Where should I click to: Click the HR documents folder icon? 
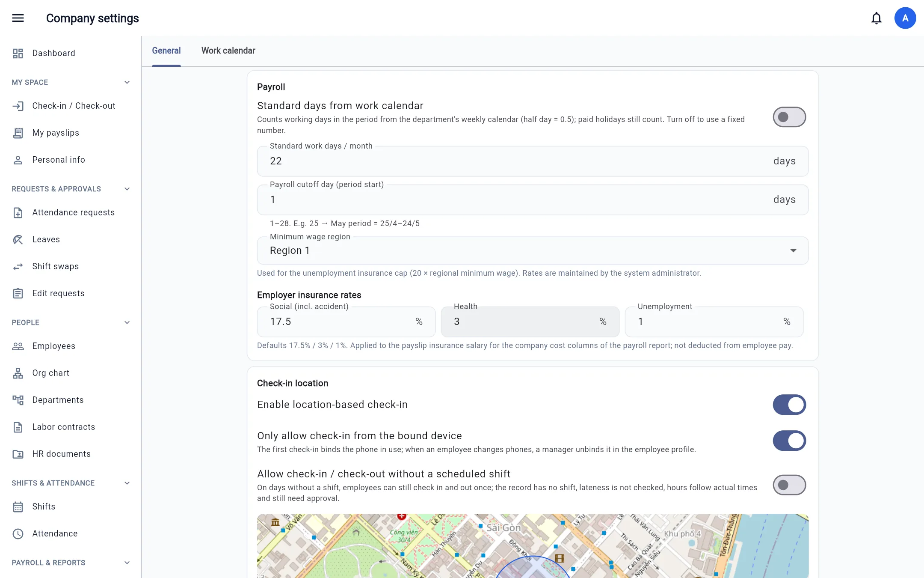18,454
